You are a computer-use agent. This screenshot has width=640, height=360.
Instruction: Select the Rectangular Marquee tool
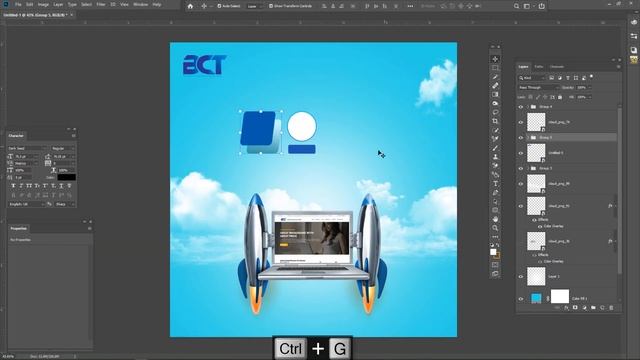495,68
